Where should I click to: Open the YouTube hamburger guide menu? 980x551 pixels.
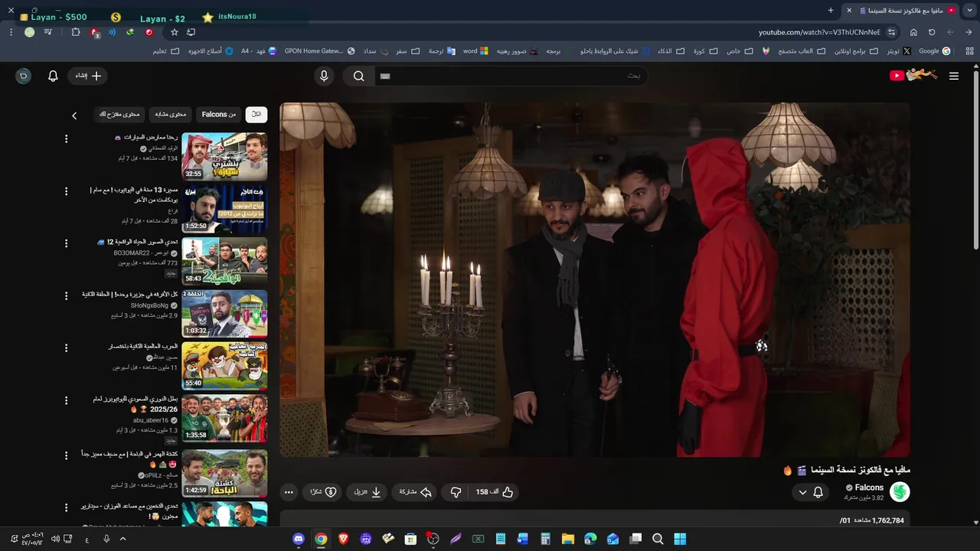click(953, 76)
